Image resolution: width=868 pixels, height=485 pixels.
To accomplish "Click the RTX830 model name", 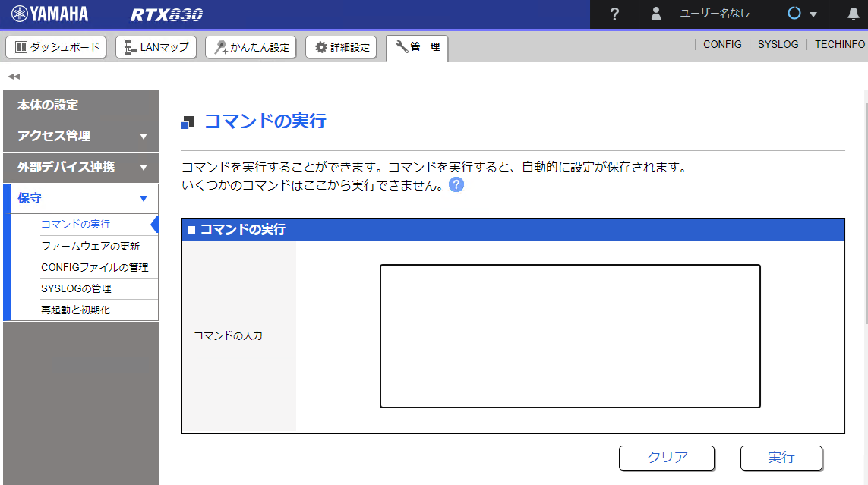I will click(x=166, y=14).
